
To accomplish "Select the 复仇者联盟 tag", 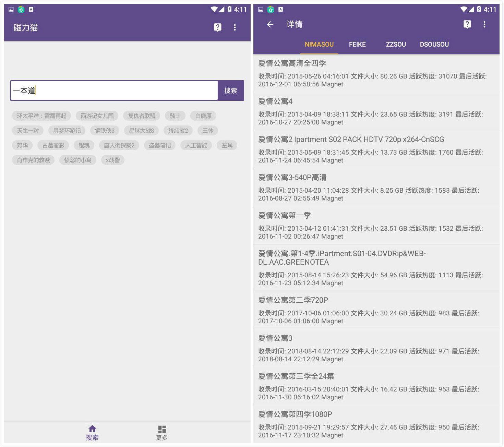I will tap(142, 116).
